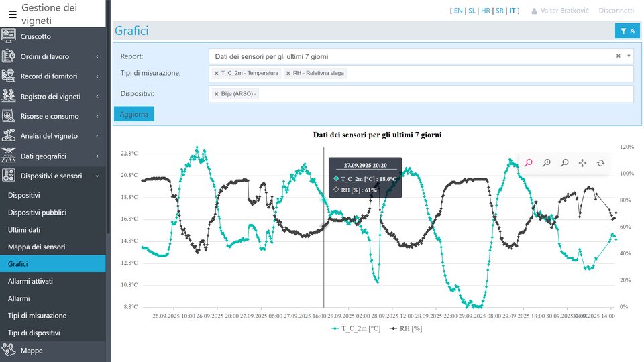This screenshot has width=644, height=362.
Task: Open the Report dropdown arrow
Action: click(628, 56)
